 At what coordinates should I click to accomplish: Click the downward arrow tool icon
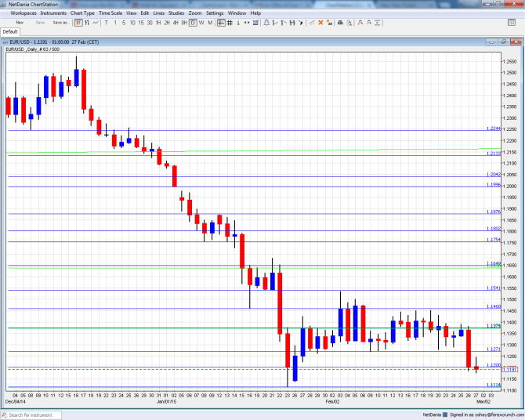[x=301, y=23]
